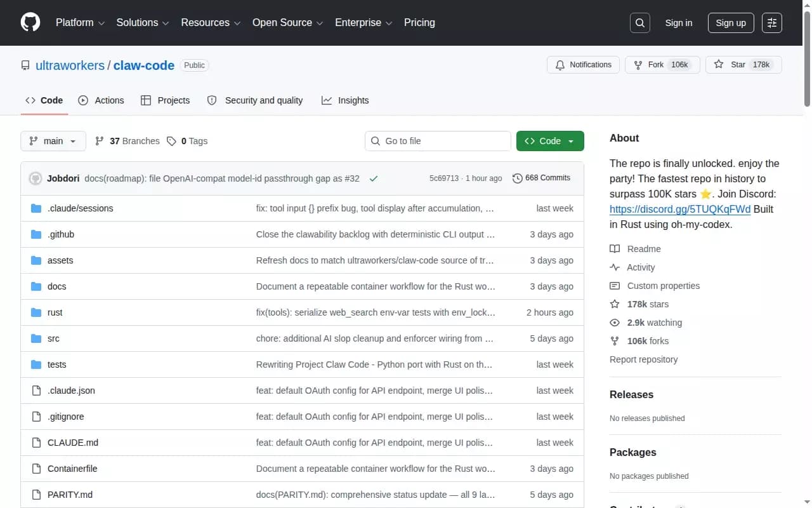
Task: Open the PARITY.md file name
Action: click(x=70, y=495)
